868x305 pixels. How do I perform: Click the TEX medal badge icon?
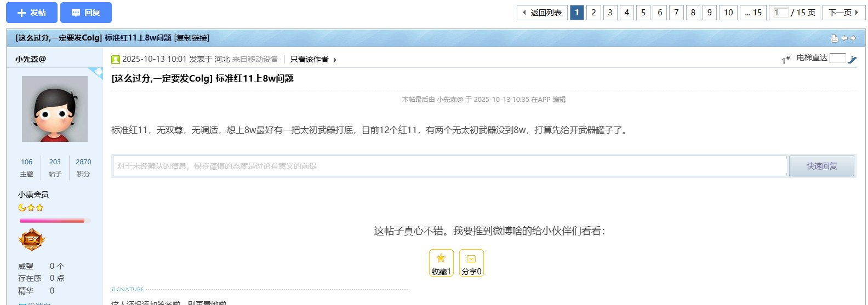[32, 239]
